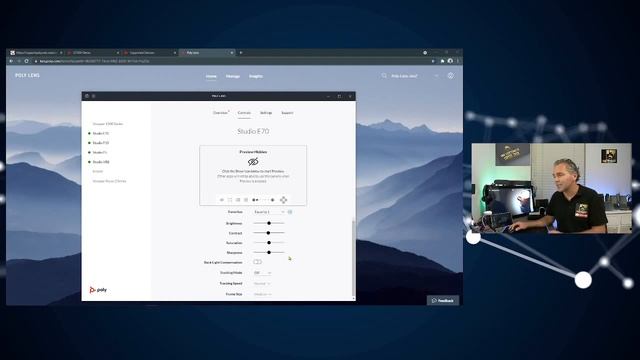
Task: Open the Frame Size dropdown
Action: coord(262,294)
